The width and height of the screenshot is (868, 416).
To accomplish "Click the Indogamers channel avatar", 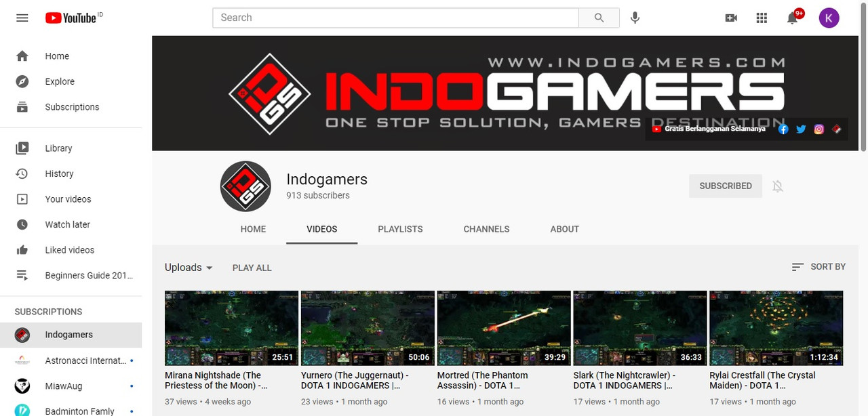I will tap(245, 186).
